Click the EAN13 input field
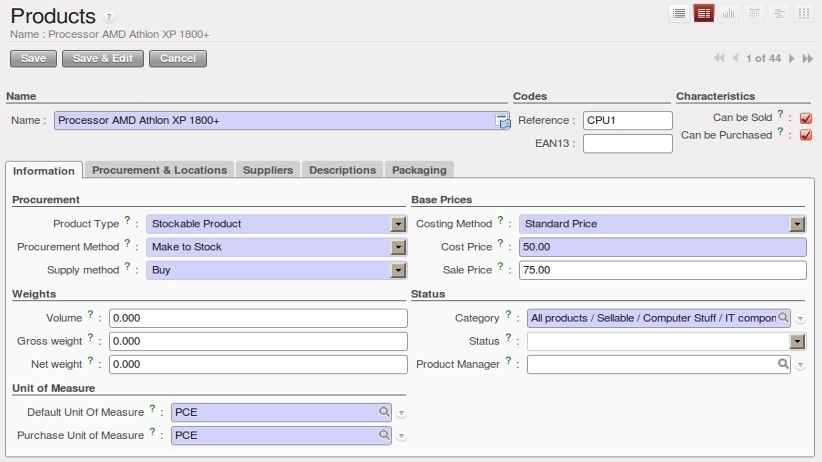 (627, 144)
